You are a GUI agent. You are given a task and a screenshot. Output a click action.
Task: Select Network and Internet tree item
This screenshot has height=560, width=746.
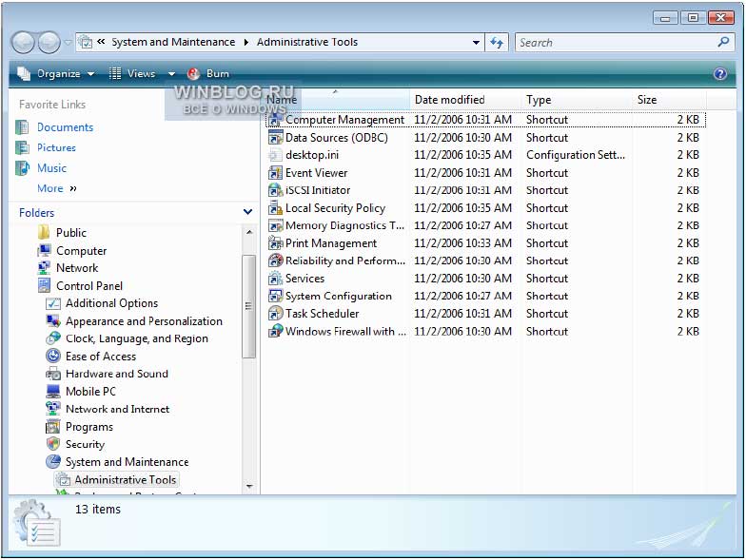tap(117, 409)
